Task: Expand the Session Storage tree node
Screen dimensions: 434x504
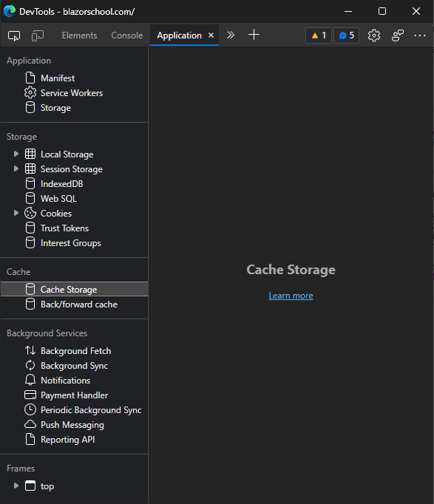Action: [16, 168]
